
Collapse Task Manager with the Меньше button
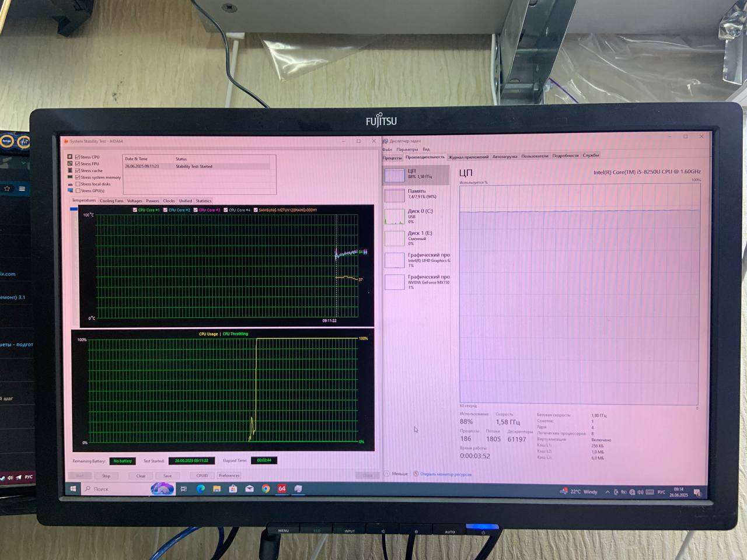[397, 474]
